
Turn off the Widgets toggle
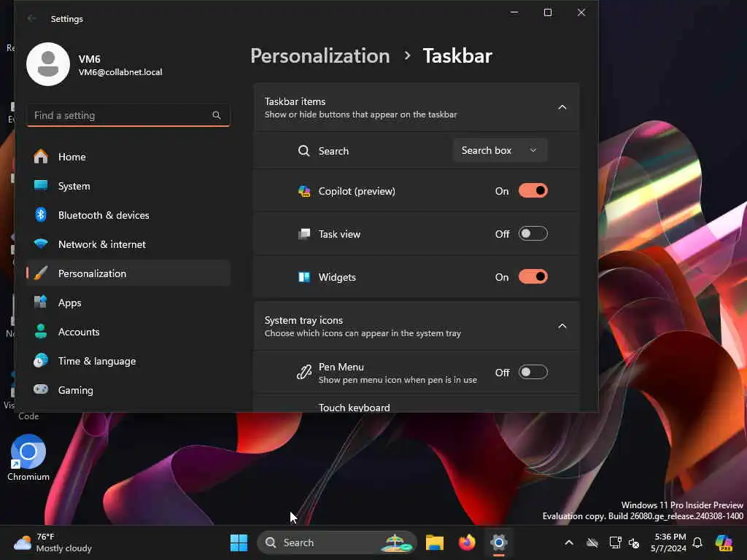coord(533,277)
